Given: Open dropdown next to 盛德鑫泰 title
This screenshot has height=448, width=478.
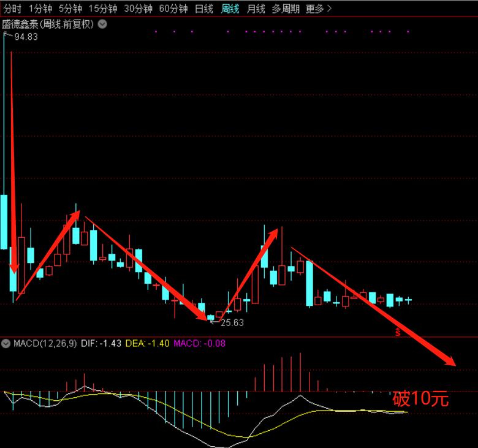Looking at the screenshot, I should [102, 24].
